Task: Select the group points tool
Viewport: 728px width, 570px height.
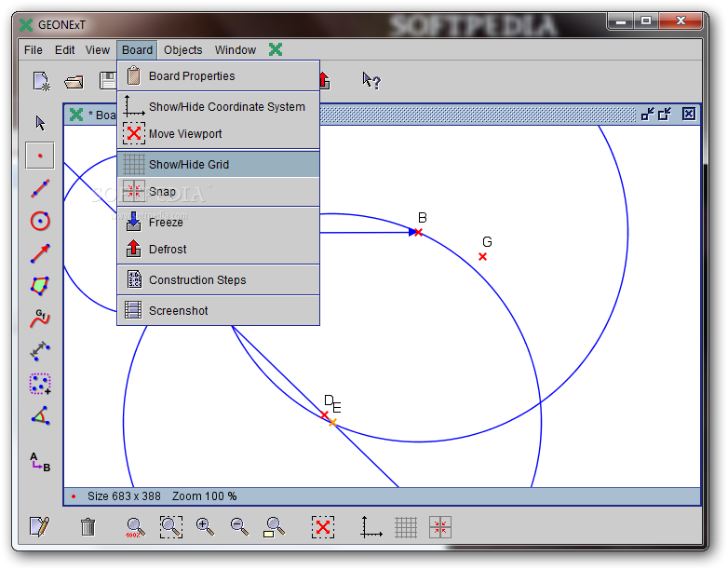Action: (40, 384)
